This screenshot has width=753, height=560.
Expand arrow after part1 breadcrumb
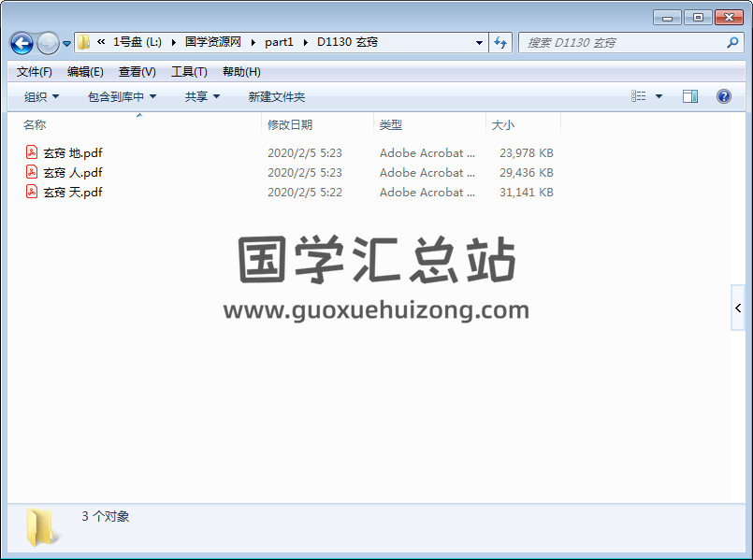306,42
